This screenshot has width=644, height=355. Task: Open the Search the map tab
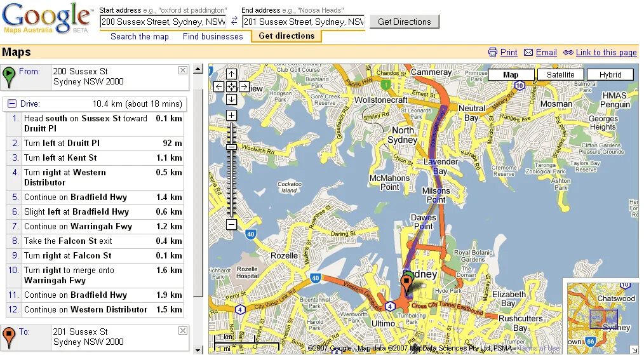[140, 37]
